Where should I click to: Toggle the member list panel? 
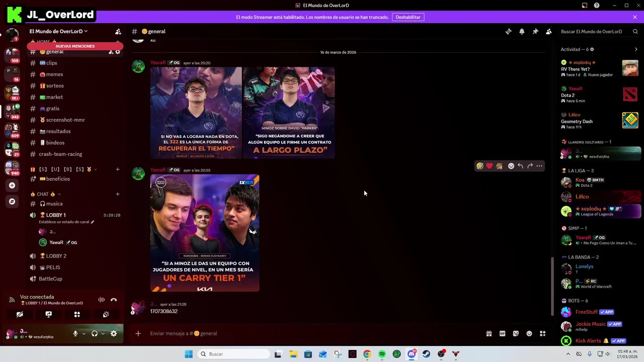549,31
